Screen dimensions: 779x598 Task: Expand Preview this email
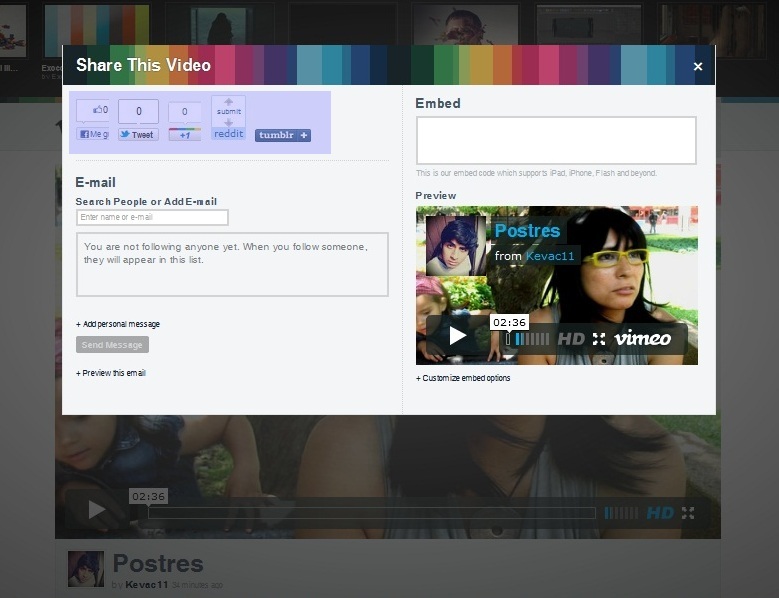click(111, 373)
